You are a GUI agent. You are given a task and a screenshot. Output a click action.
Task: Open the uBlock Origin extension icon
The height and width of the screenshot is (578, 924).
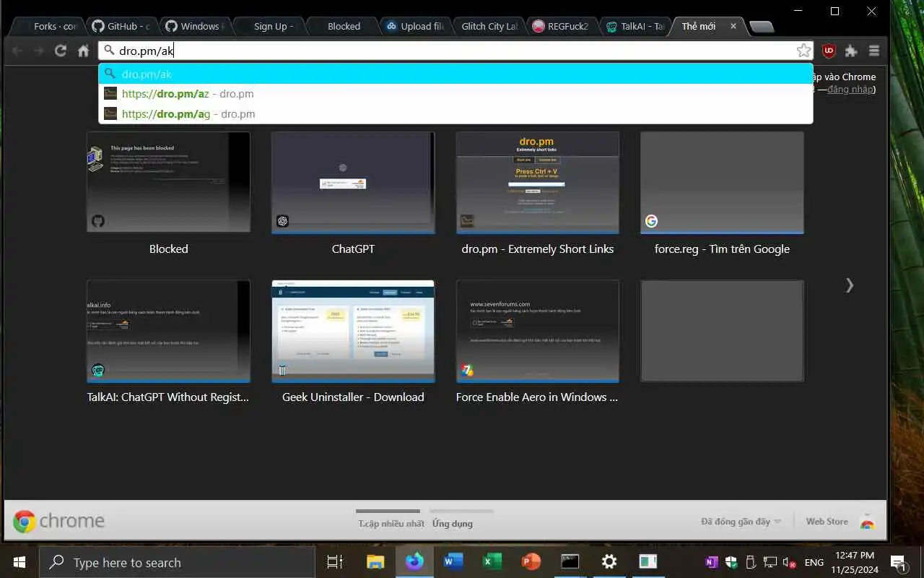coord(829,51)
